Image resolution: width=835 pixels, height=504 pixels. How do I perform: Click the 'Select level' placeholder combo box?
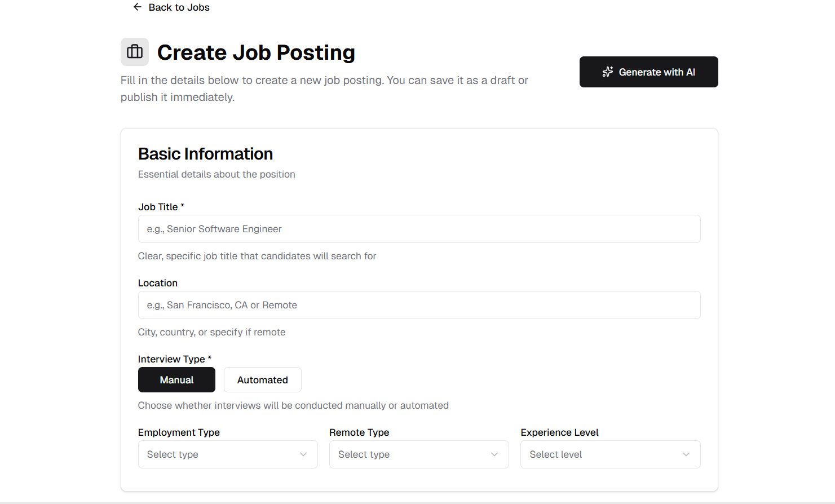(610, 454)
